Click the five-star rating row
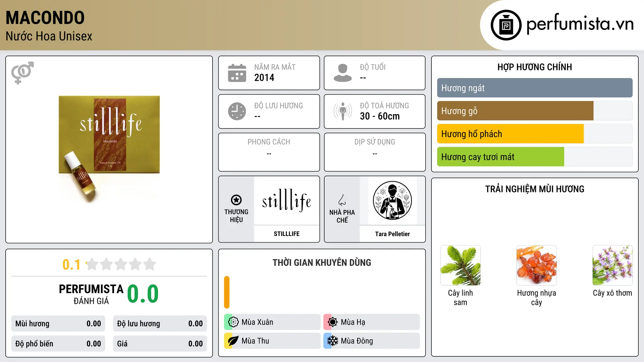This screenshot has height=362, width=644. tap(121, 264)
